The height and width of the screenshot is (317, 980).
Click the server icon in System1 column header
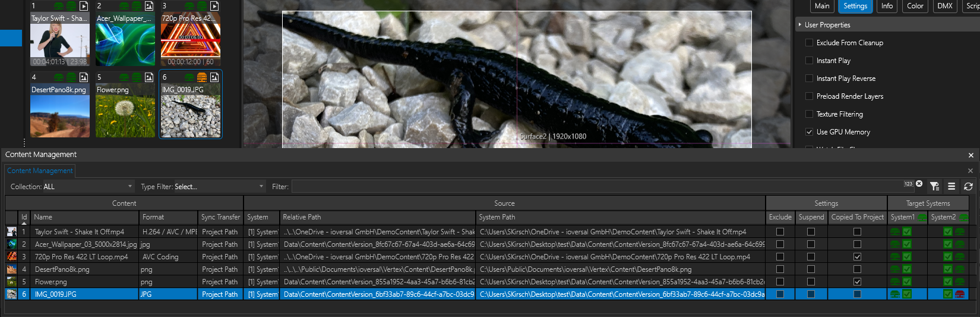pyautogui.click(x=922, y=217)
